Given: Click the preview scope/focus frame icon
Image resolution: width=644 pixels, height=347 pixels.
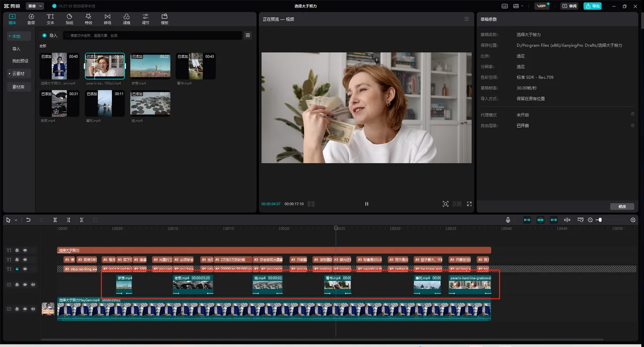Looking at the screenshot, I should point(445,204).
